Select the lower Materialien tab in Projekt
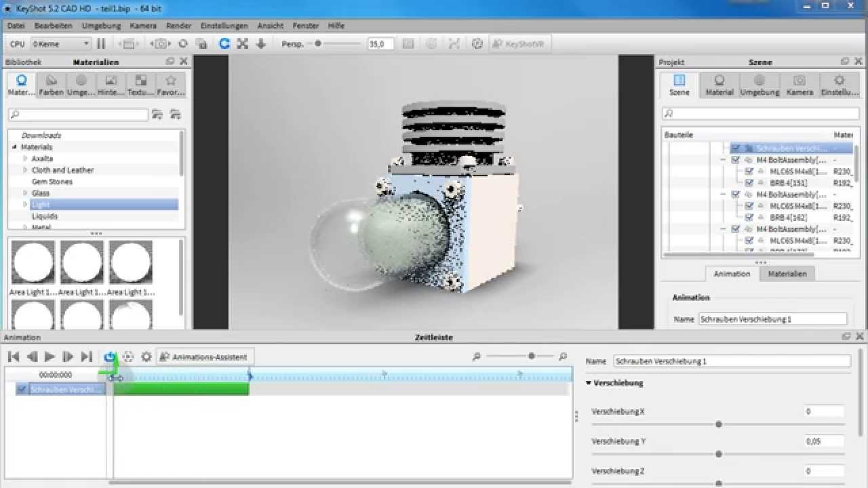 787,274
